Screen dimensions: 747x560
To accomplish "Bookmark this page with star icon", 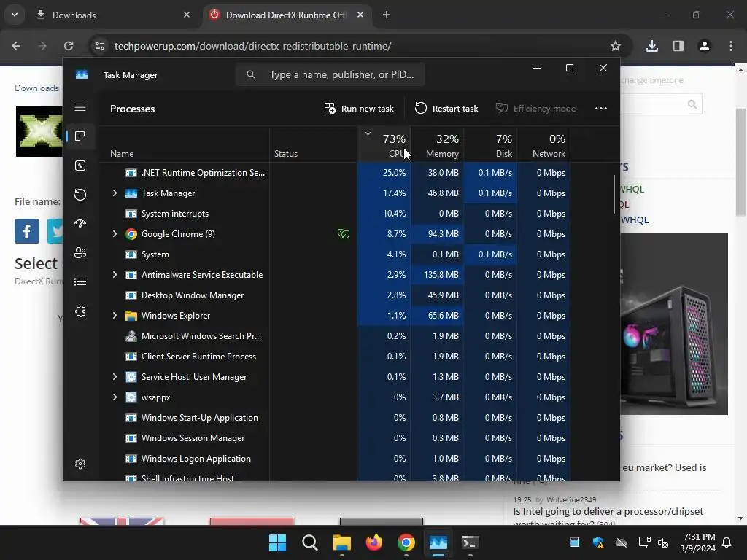I will click(x=616, y=46).
